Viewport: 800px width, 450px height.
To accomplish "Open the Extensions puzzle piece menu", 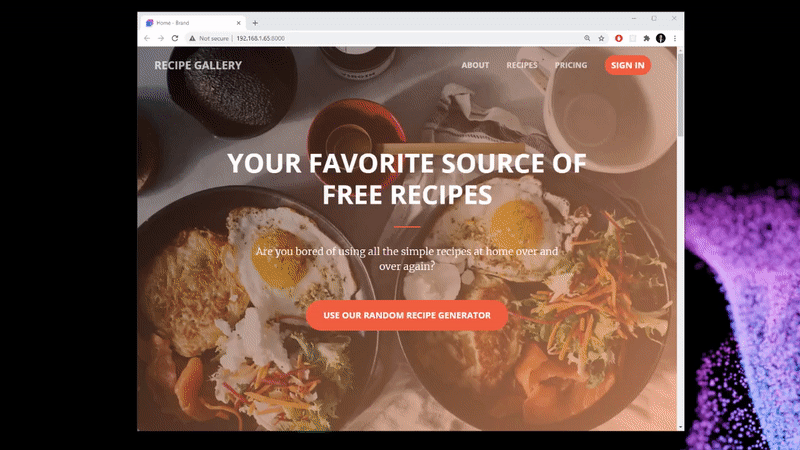I will tap(646, 38).
